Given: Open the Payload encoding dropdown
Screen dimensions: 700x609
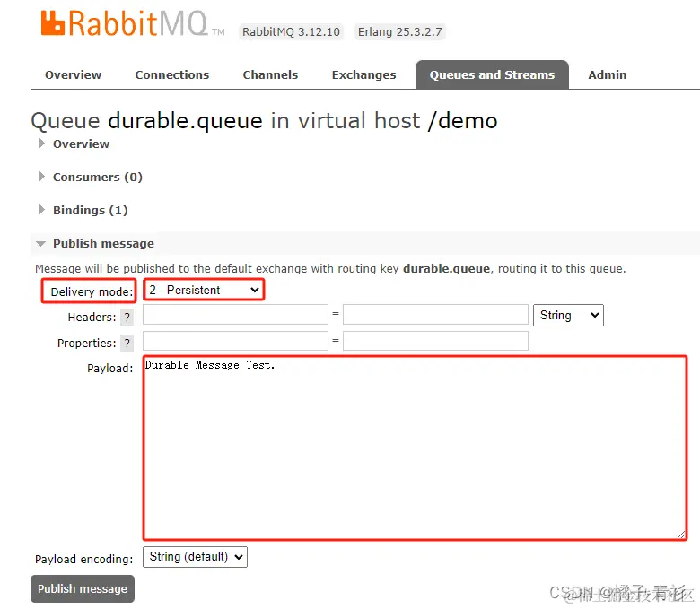Looking at the screenshot, I should tap(195, 557).
